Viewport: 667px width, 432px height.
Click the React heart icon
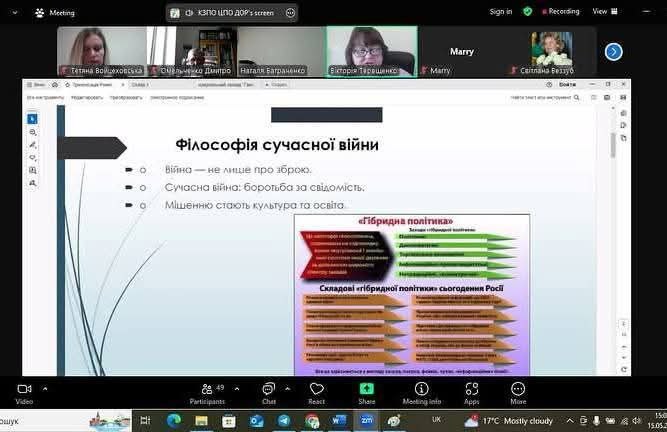point(317,391)
